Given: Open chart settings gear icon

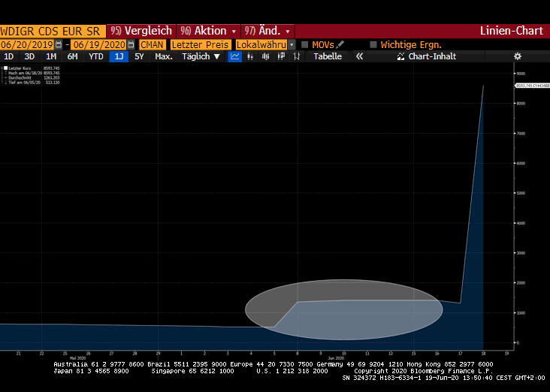Looking at the screenshot, I should click(518, 56).
